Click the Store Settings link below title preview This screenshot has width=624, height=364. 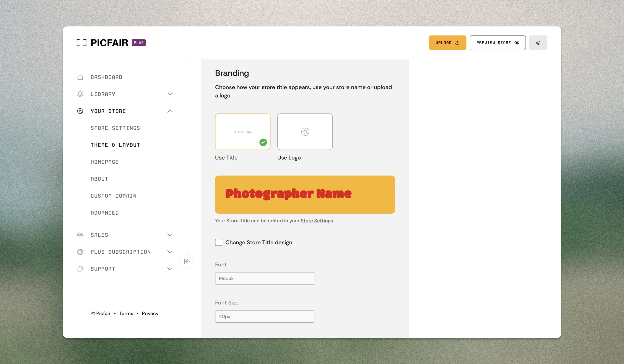(x=317, y=221)
